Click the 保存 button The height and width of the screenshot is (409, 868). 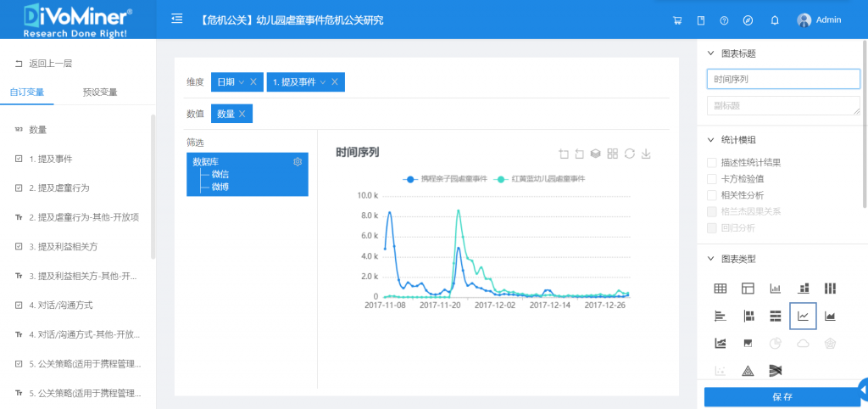(x=782, y=396)
